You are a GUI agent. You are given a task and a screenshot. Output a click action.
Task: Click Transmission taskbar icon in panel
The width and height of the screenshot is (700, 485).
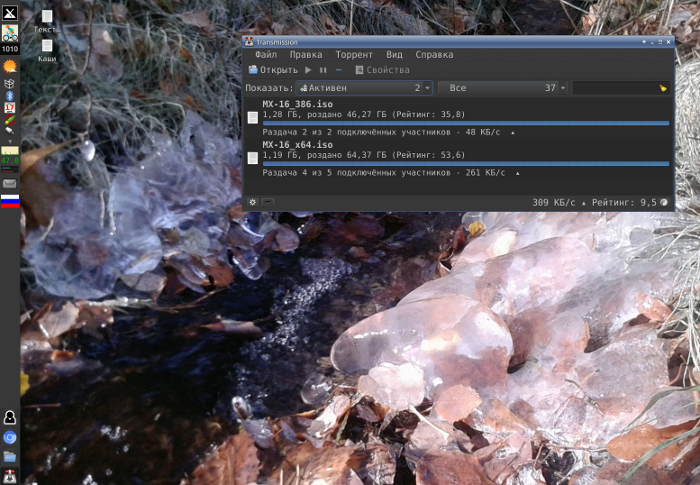point(10,476)
